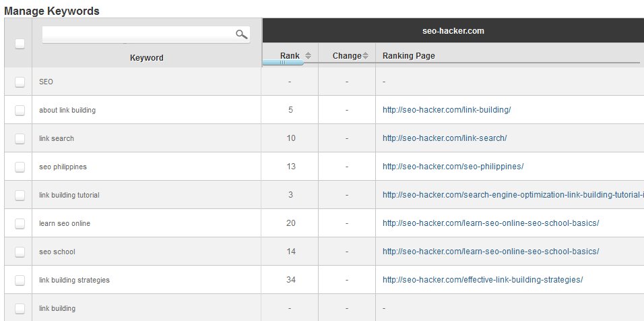Open the seo-hacker.com/link-building/ link
This screenshot has width=644, height=321.
click(447, 110)
